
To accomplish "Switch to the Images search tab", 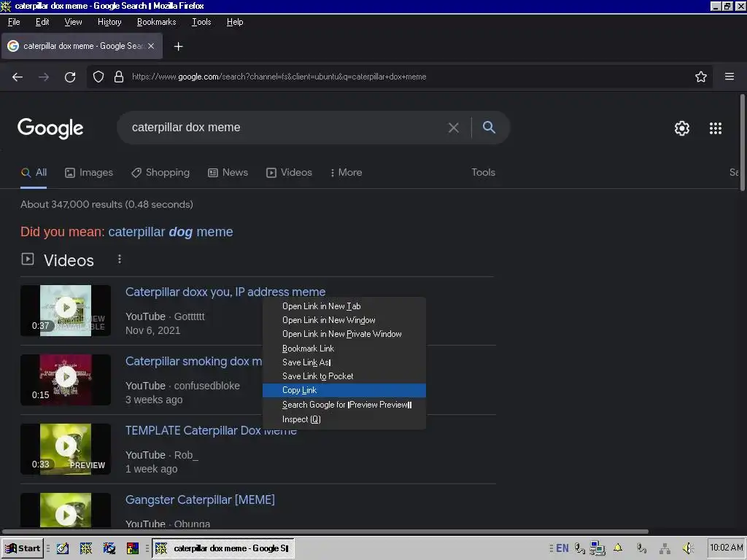I will coord(89,172).
